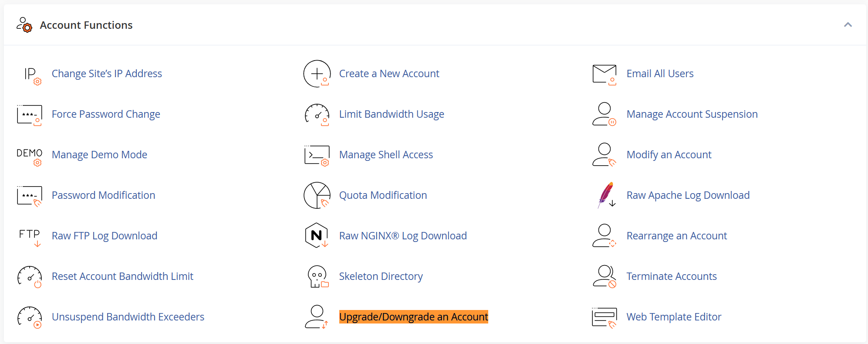
Task: Click the NGINX log download icon
Action: tap(317, 235)
